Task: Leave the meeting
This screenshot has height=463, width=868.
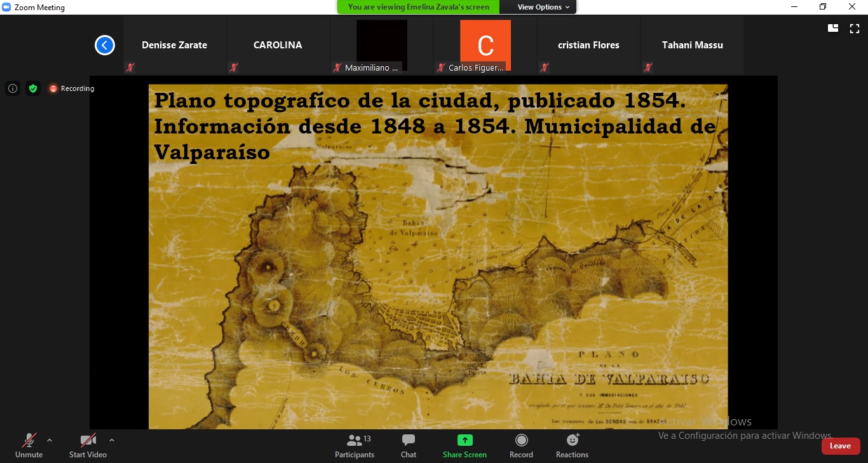Action: point(840,446)
